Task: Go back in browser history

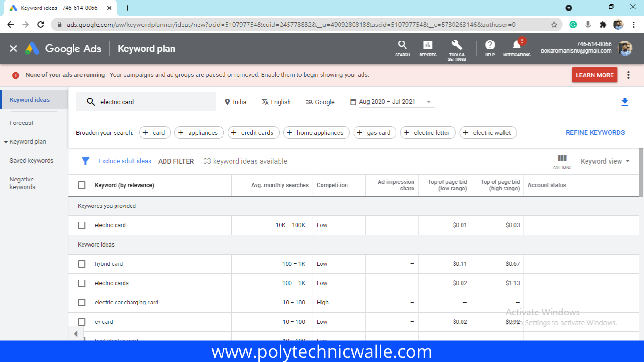Action: (x=10, y=25)
